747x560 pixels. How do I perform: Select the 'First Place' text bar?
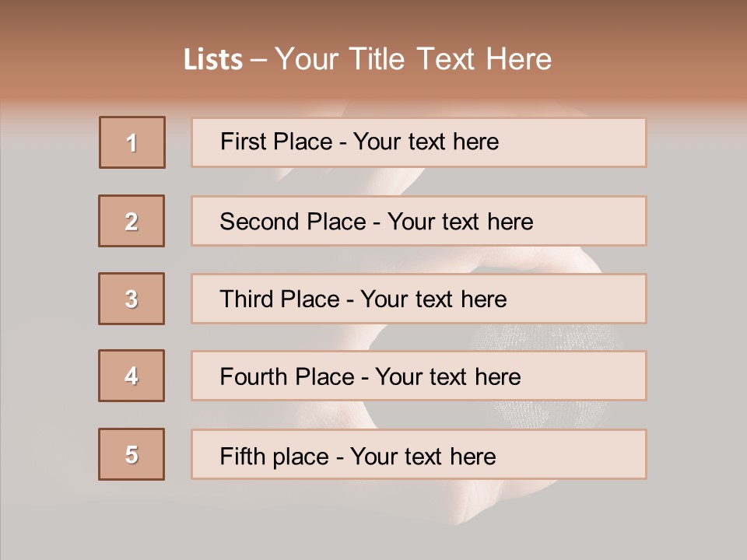point(419,142)
